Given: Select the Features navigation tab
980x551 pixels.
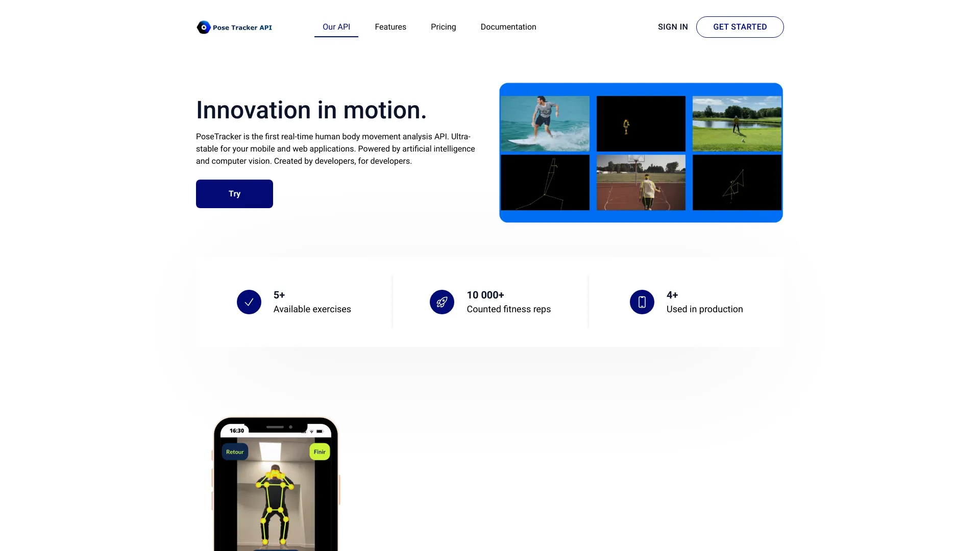Looking at the screenshot, I should (x=390, y=27).
